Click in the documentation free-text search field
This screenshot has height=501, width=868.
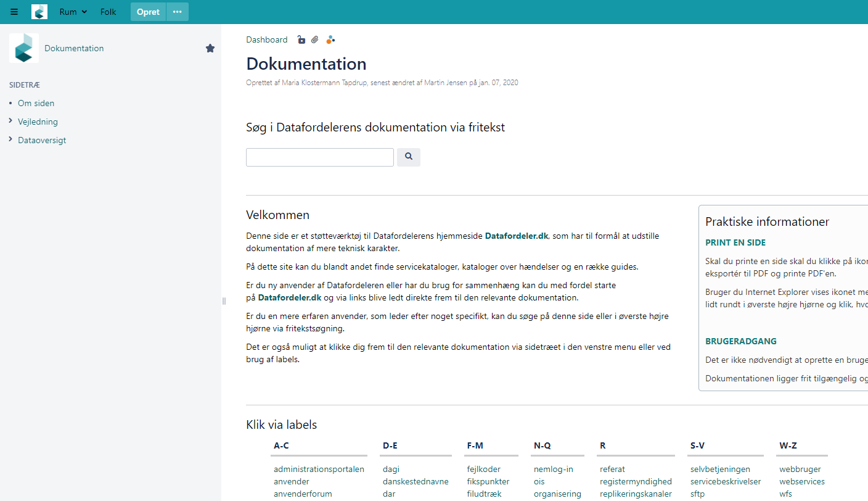point(319,157)
